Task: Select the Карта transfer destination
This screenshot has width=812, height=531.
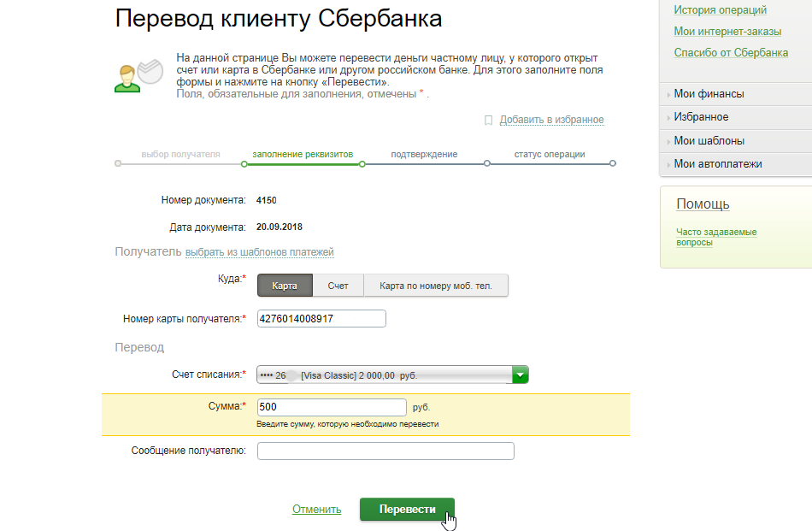Action: click(x=285, y=286)
